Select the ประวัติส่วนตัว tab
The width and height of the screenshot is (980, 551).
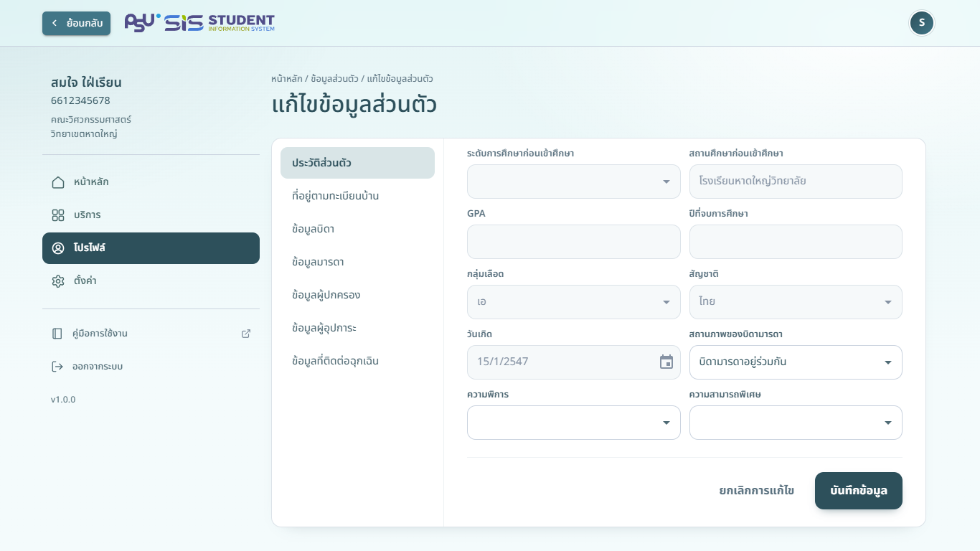click(x=357, y=163)
